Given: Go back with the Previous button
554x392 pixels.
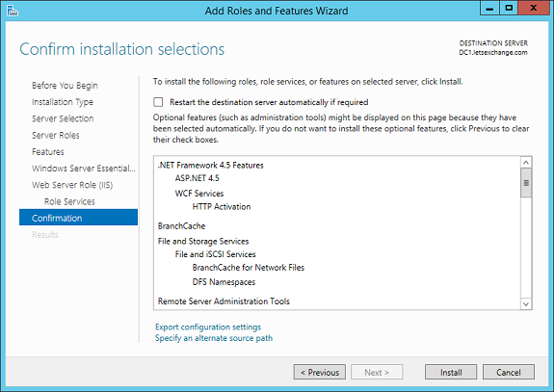Looking at the screenshot, I should [320, 372].
